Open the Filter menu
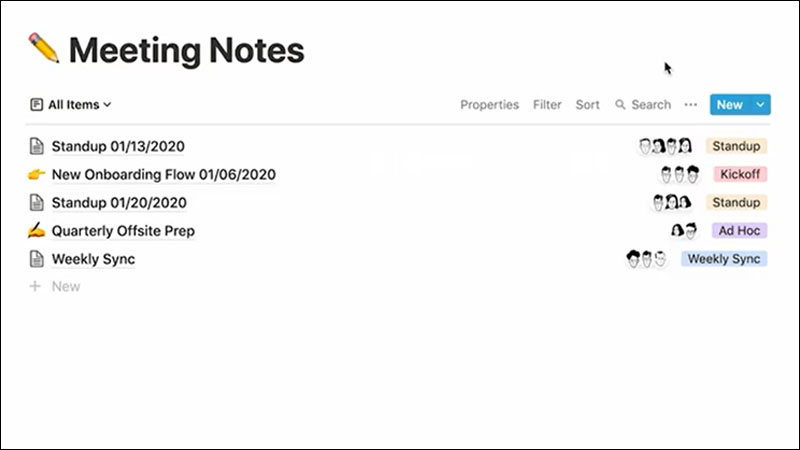Viewport: 800px width, 450px height. 547,104
